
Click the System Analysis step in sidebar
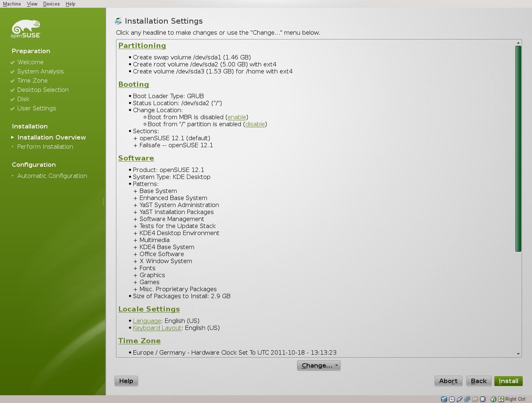40,71
